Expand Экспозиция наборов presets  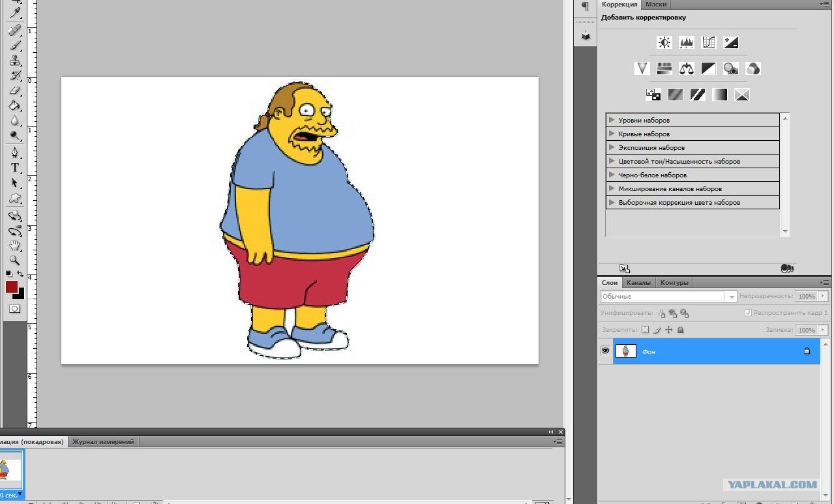point(612,147)
